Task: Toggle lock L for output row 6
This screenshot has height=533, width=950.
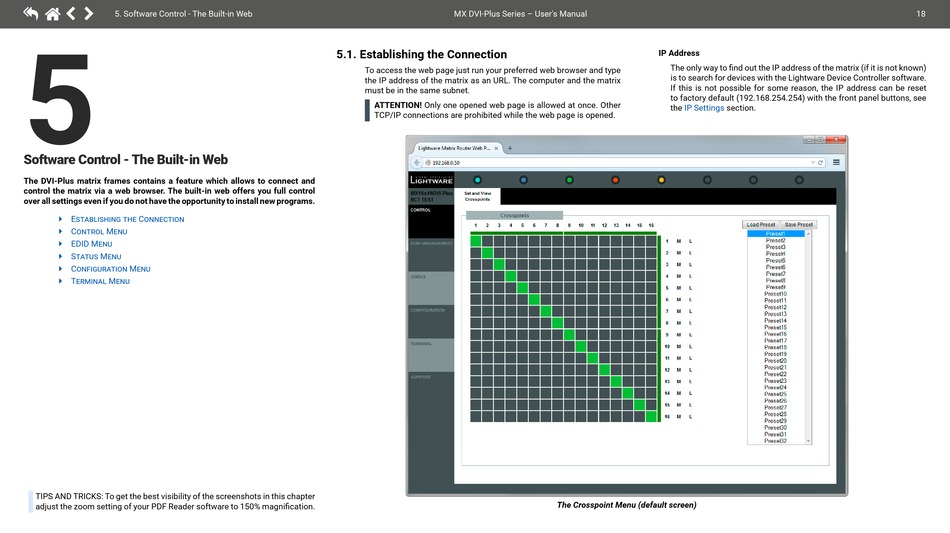Action: tap(690, 300)
